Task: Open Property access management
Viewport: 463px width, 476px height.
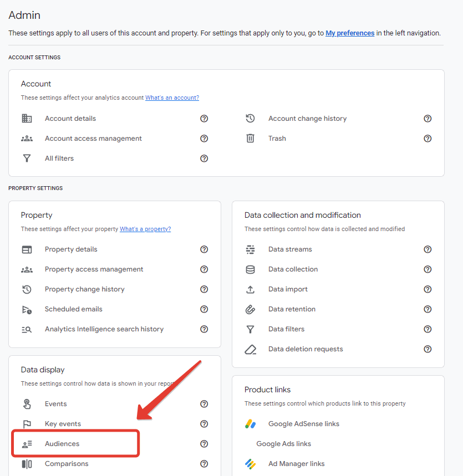Action: [x=94, y=269]
